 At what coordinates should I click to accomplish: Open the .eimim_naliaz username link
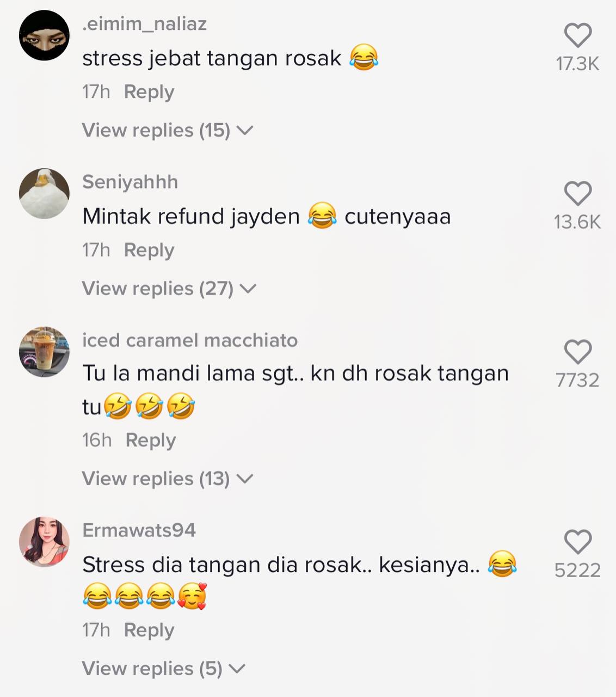(144, 24)
